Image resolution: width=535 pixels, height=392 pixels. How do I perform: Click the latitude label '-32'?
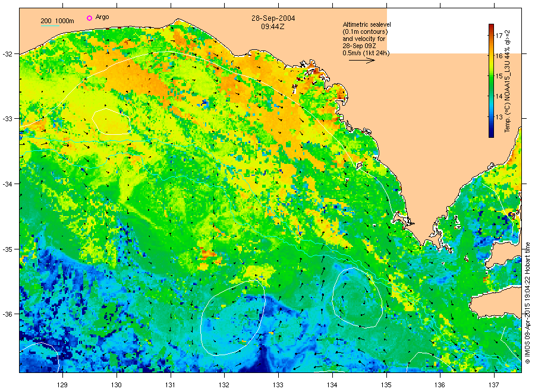[x=8, y=54]
